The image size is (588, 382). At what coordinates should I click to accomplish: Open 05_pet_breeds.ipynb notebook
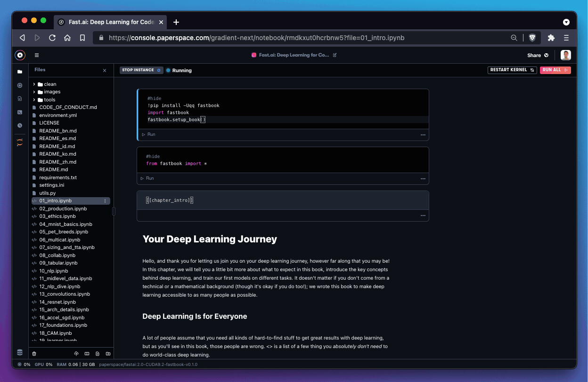coord(64,232)
